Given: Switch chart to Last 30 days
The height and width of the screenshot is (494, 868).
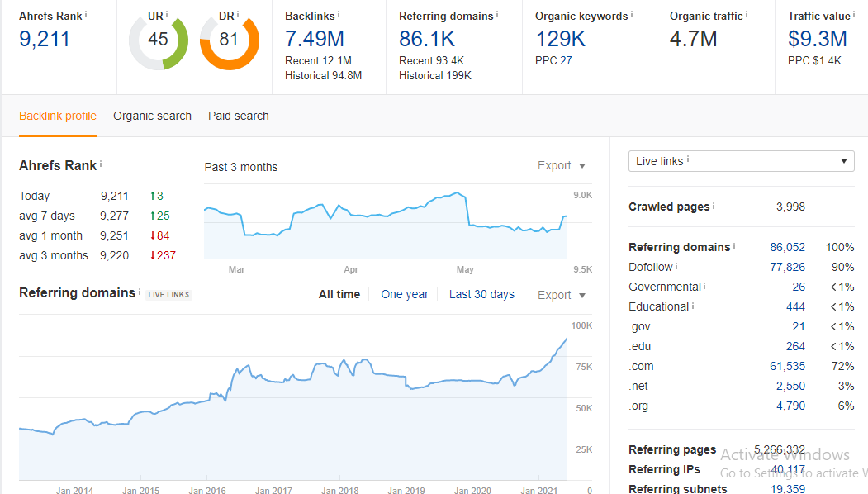Looking at the screenshot, I should [481, 294].
